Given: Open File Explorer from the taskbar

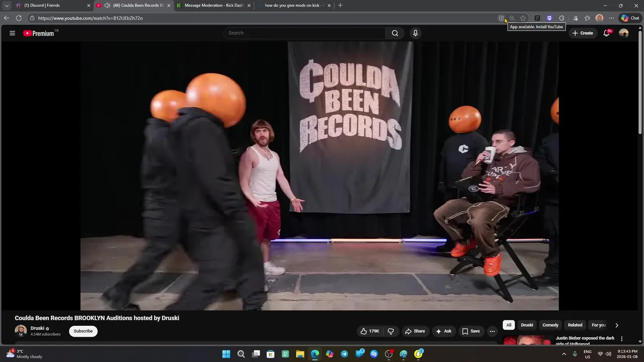Looking at the screenshot, I should pyautogui.click(x=300, y=354).
